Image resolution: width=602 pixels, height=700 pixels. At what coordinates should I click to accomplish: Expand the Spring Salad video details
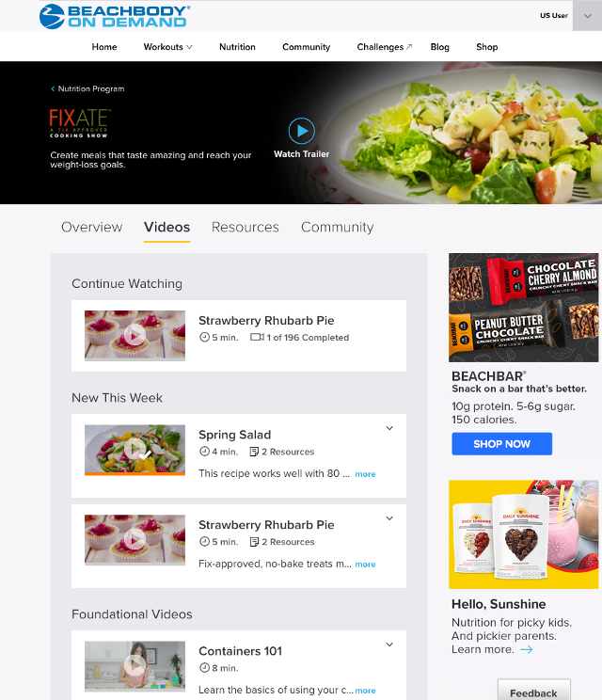[389, 428]
